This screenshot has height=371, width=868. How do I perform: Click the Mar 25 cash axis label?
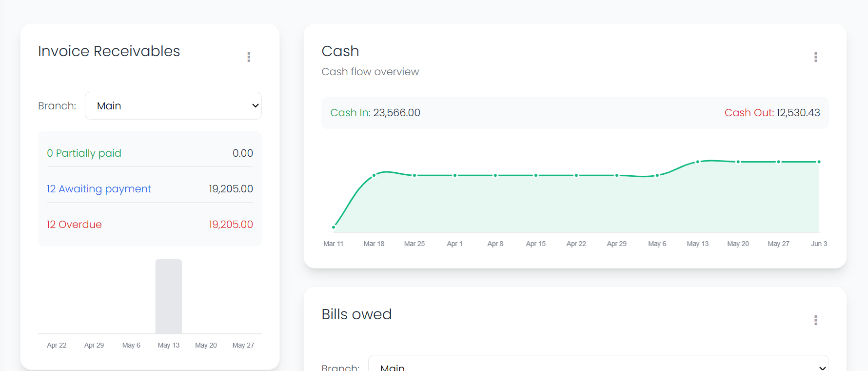tap(414, 244)
